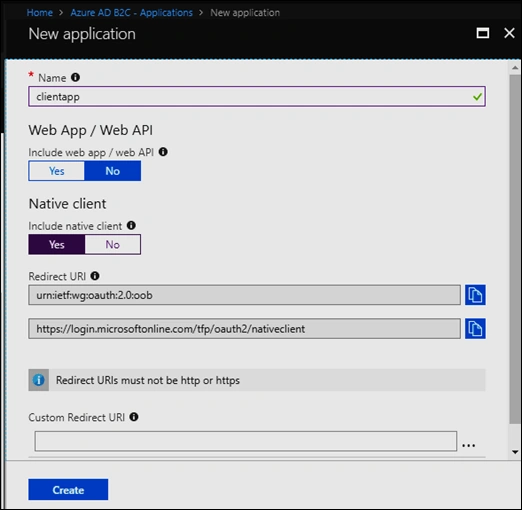This screenshot has height=510, width=522.
Task: Open the Custom Redirect URI info icon
Action: point(134,417)
